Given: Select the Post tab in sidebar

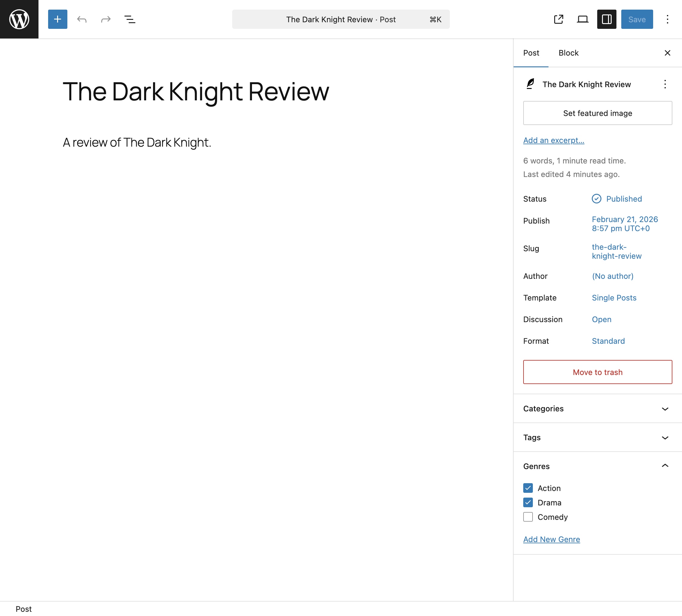Looking at the screenshot, I should pos(531,53).
